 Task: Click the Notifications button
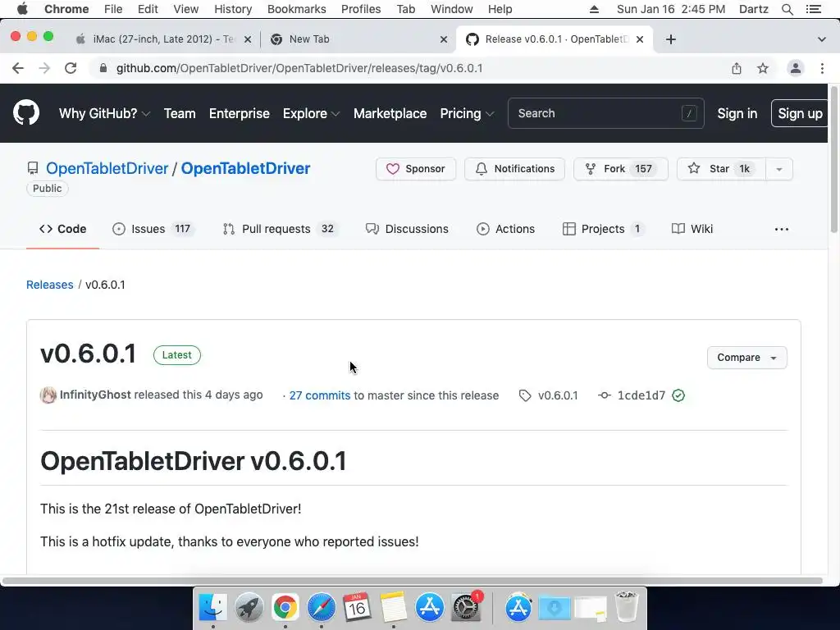514,169
